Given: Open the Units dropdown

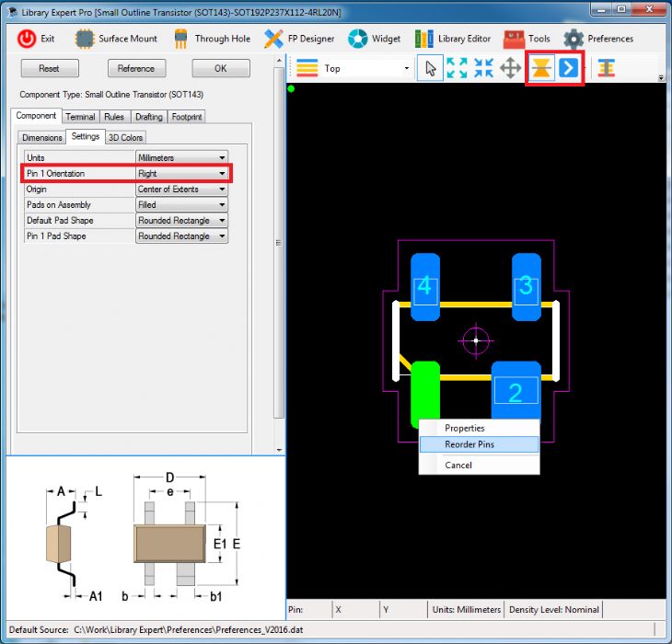Looking at the screenshot, I should point(222,157).
